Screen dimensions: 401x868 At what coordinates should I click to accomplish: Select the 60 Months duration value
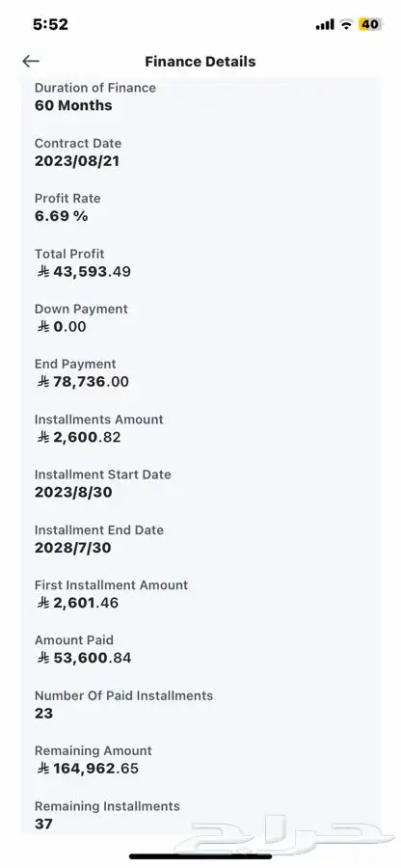coord(73,106)
